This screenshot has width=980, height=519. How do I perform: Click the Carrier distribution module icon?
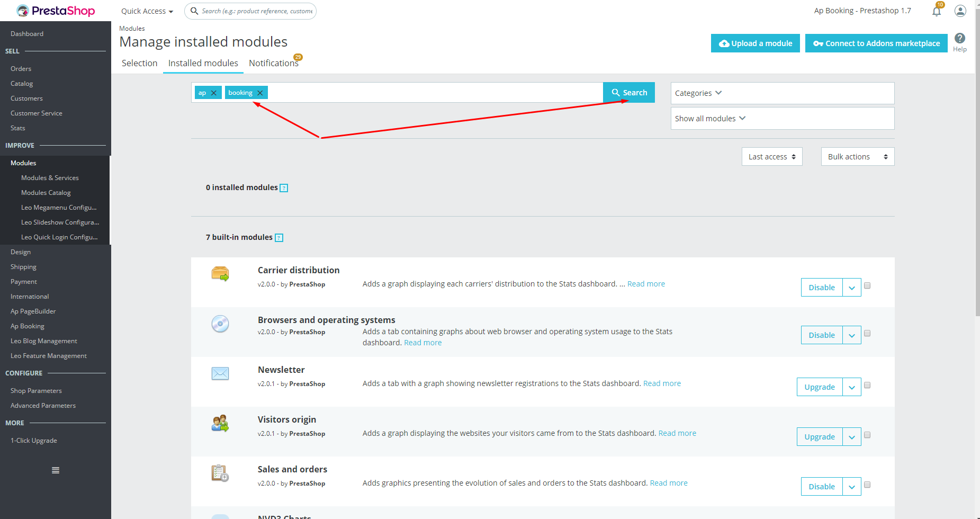[x=220, y=274]
